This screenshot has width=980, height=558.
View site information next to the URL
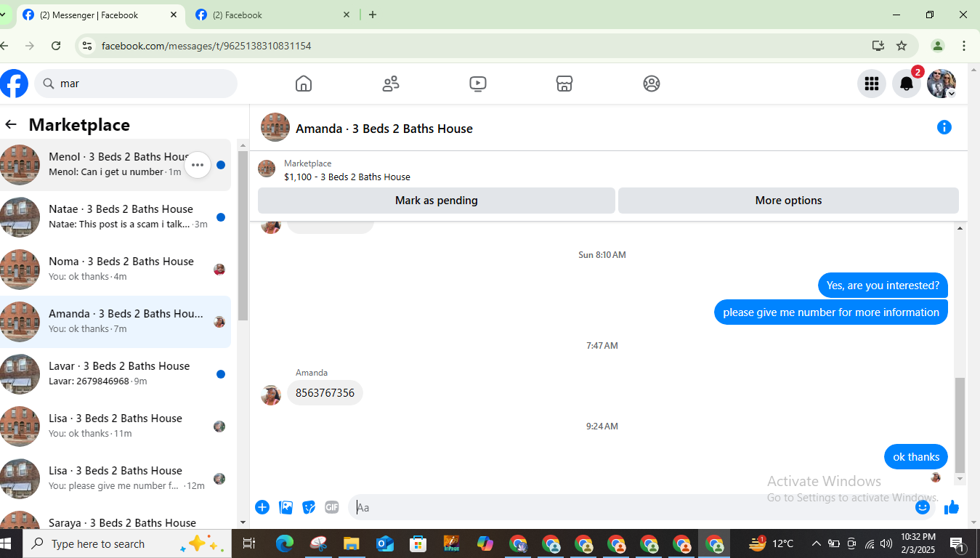pos(87,46)
